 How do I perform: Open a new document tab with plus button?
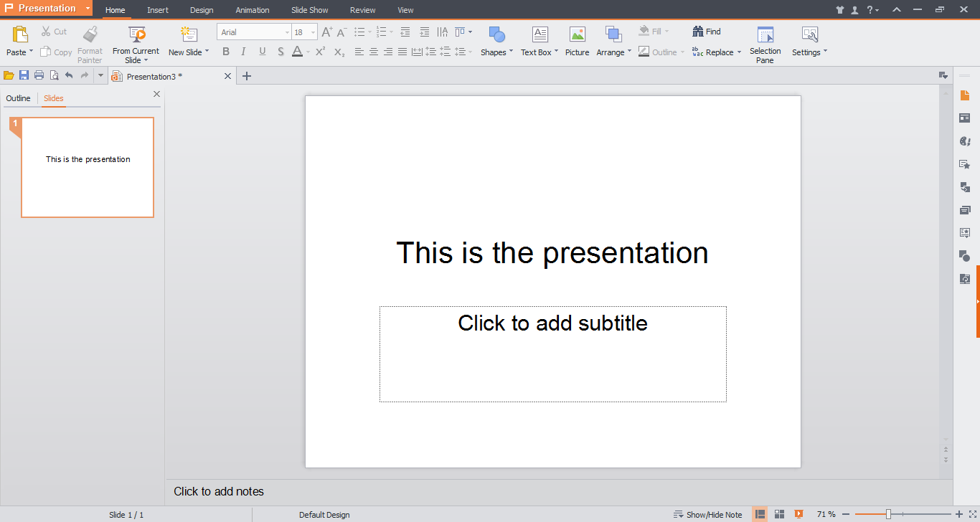tap(247, 76)
